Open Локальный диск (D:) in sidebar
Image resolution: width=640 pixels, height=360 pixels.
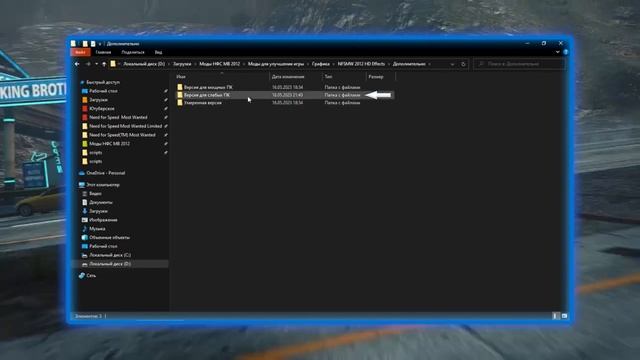110,264
